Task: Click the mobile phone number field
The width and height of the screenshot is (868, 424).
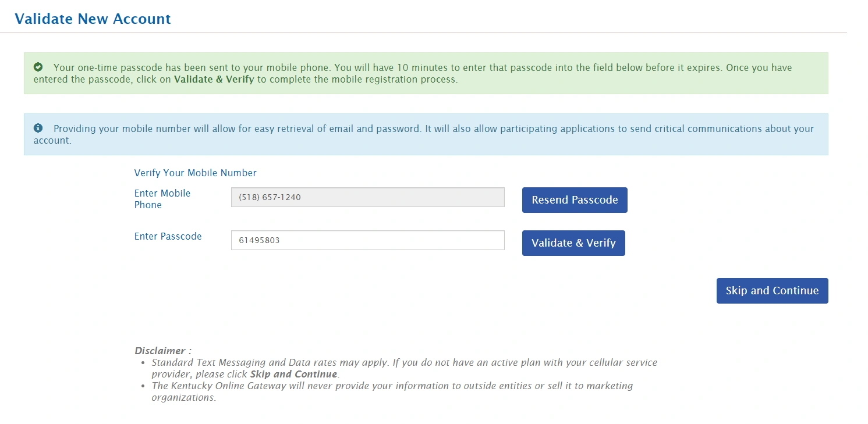Action: pyautogui.click(x=367, y=197)
